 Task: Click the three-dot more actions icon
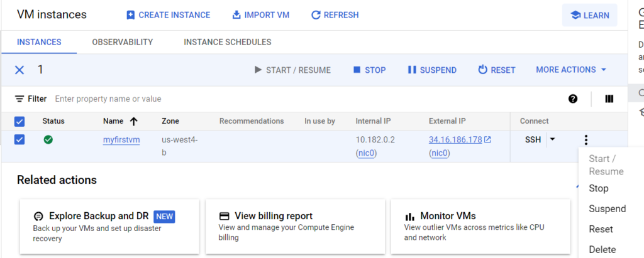click(586, 140)
